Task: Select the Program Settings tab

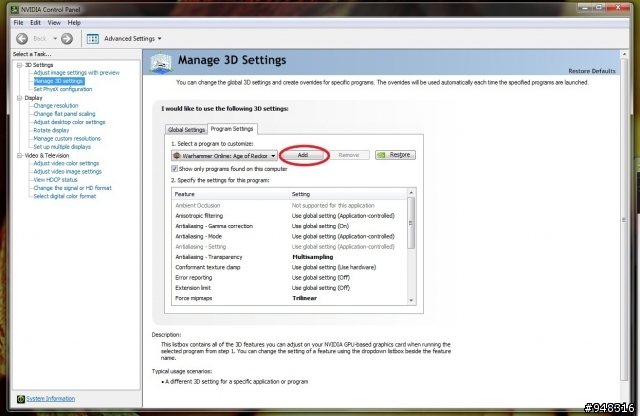Action: point(232,129)
